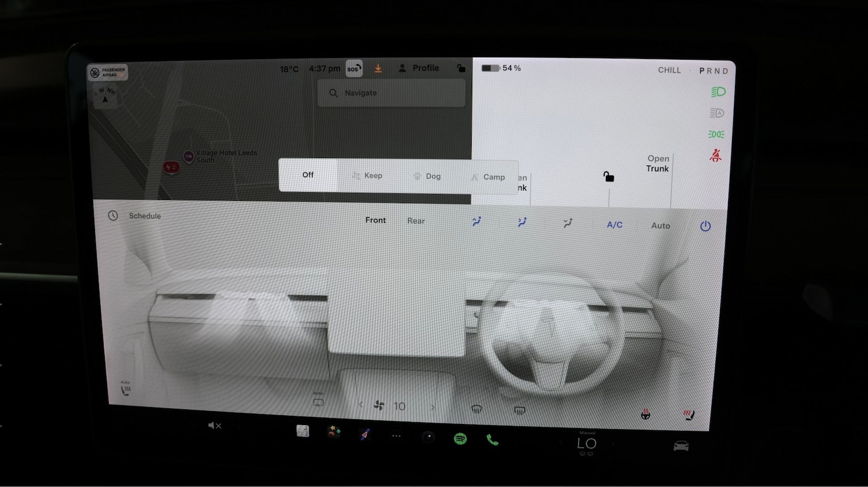This screenshot has width=868, height=487.
Task: Select the front windshield defrost icon
Action: pos(477,409)
